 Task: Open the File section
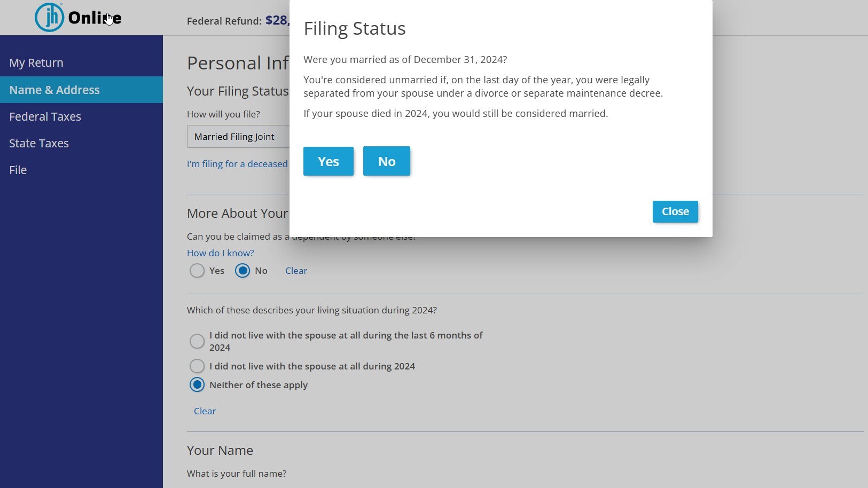point(18,170)
